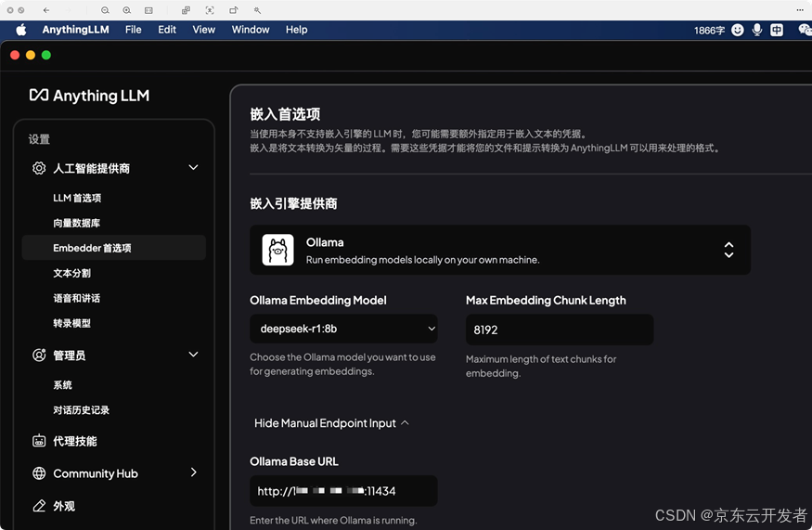Image resolution: width=812 pixels, height=530 pixels.
Task: Click the copy image toolbar icon
Action: (186, 10)
